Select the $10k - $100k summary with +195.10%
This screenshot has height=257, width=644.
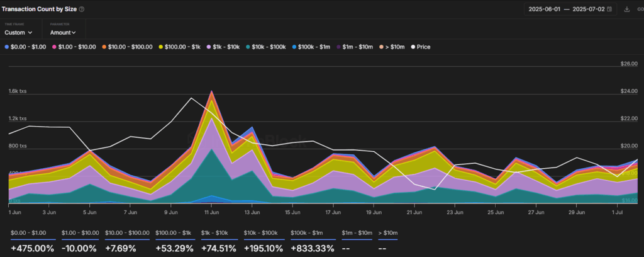pos(264,241)
